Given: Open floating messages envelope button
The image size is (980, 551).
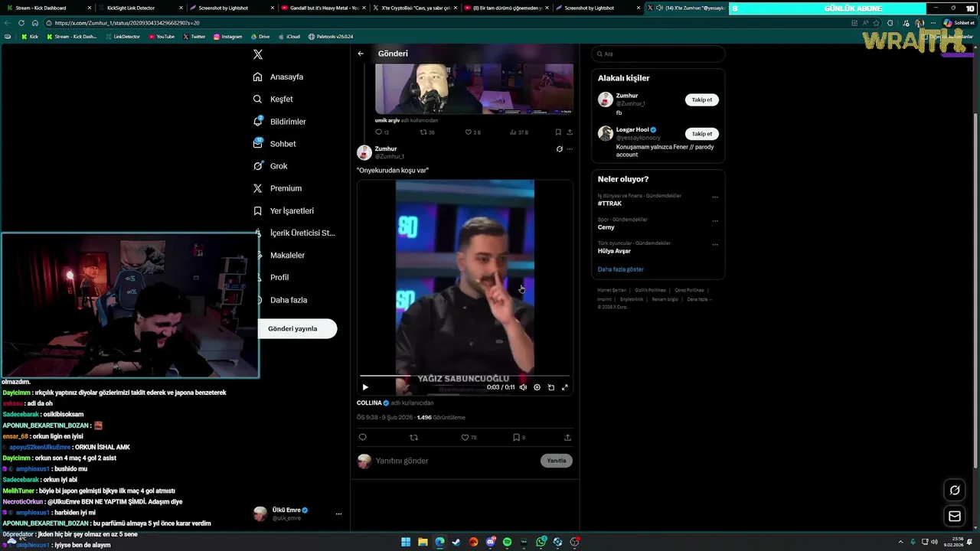Looking at the screenshot, I should pos(955,517).
